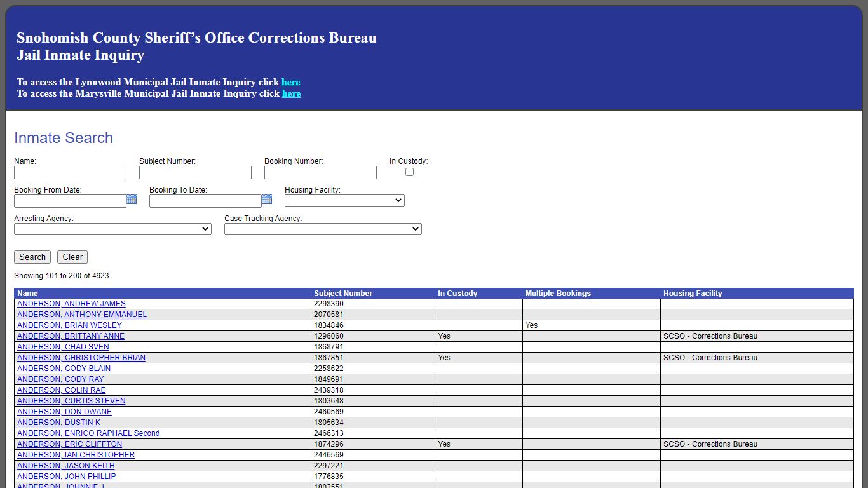This screenshot has width=868, height=488.
Task: Click the Showing 101 to 200 text
Action: coord(62,276)
